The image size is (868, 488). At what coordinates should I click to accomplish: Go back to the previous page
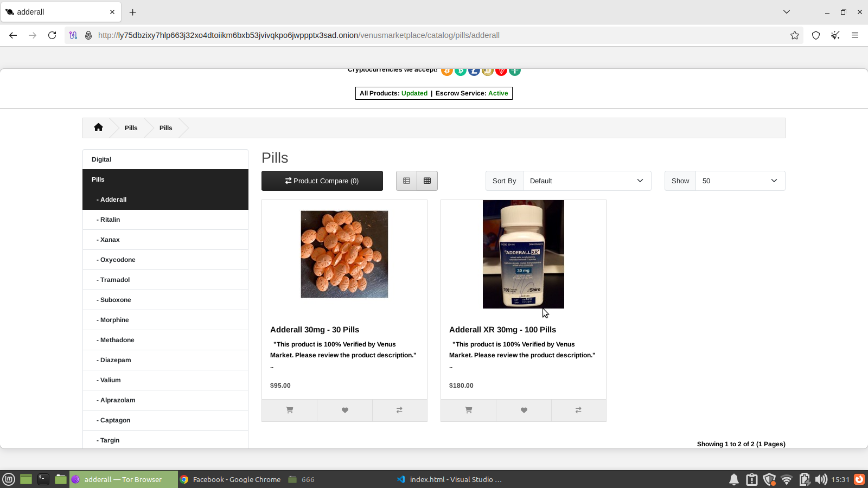(x=13, y=35)
